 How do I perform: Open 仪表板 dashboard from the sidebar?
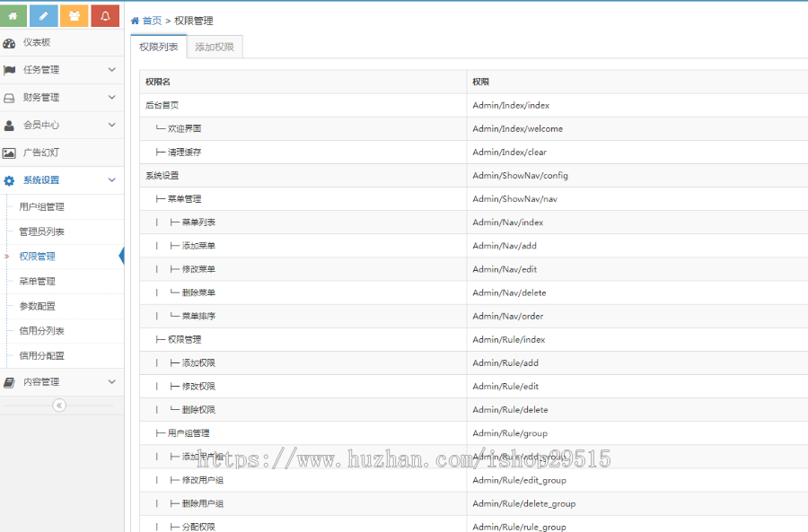[37, 42]
